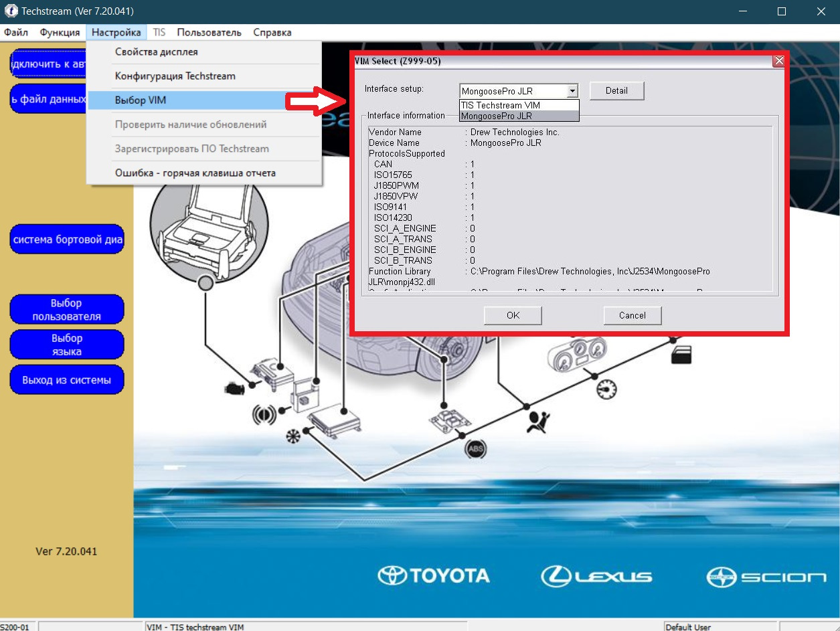Image resolution: width=840 pixels, height=631 pixels.
Task: Click the Toyota logo
Action: 434,575
